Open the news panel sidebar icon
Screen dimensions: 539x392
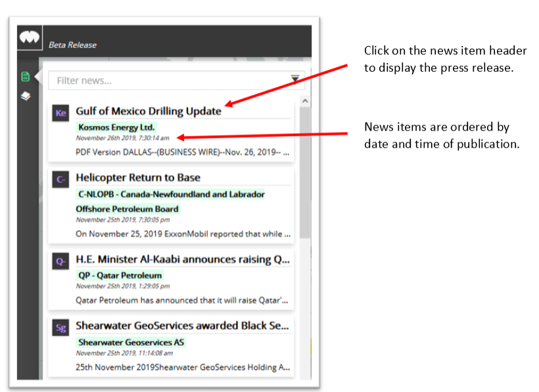(26, 77)
